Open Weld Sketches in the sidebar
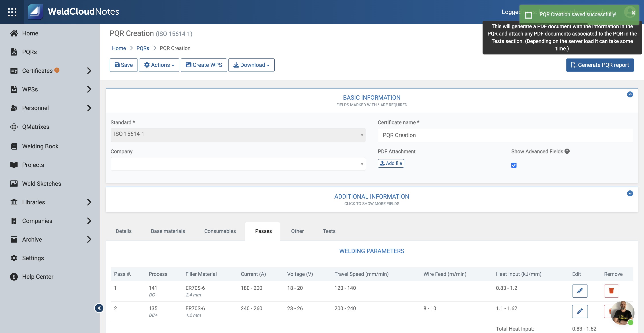Viewport: 644px width, 333px height. [x=41, y=184]
